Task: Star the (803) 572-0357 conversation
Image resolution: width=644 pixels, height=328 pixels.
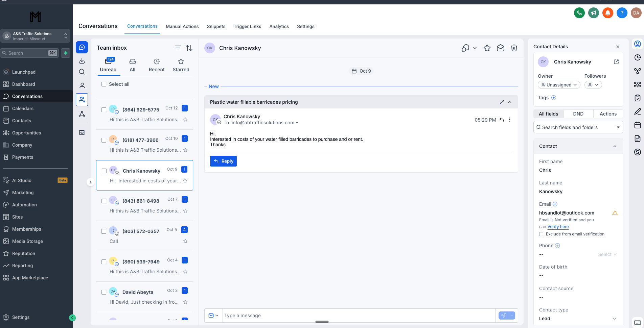Action: [185, 241]
